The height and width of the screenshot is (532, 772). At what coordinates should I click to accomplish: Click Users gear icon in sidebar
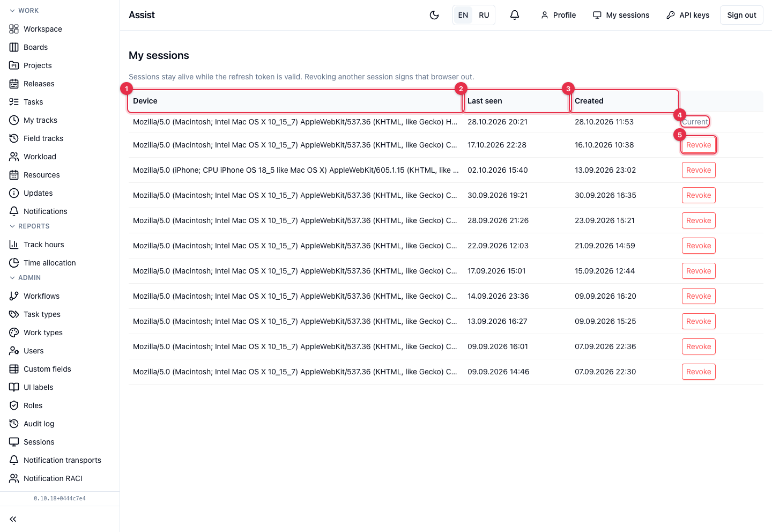click(14, 351)
